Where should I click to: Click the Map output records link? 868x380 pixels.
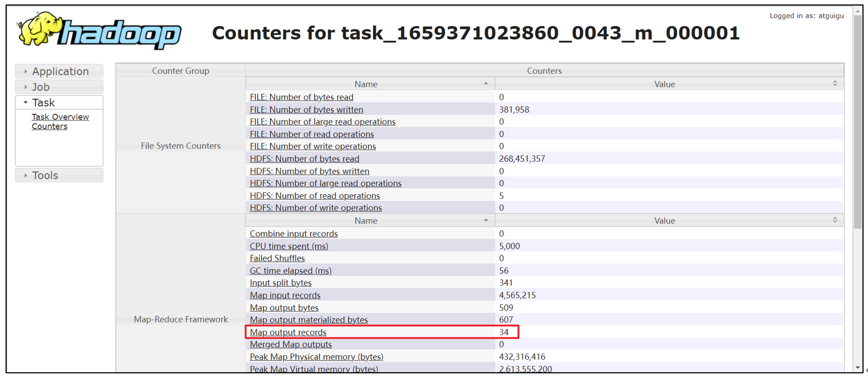coord(288,332)
